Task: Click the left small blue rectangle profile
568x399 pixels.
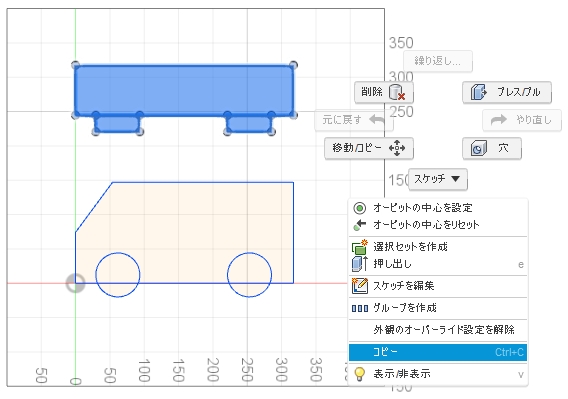Action: click(118, 124)
